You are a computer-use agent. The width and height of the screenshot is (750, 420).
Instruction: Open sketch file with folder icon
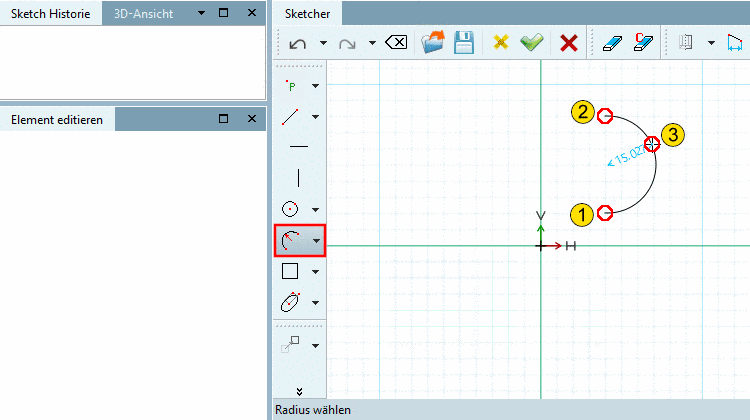point(433,42)
